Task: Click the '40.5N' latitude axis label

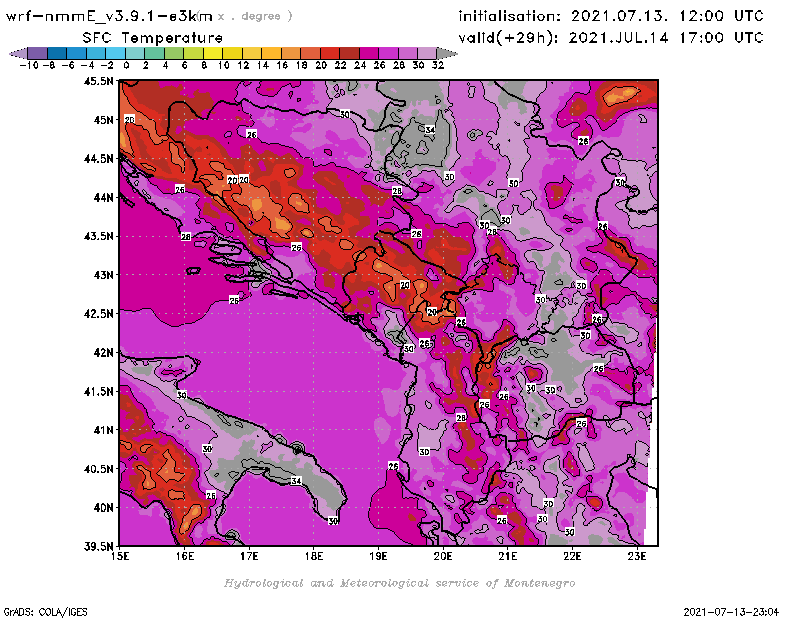Action: click(98, 469)
